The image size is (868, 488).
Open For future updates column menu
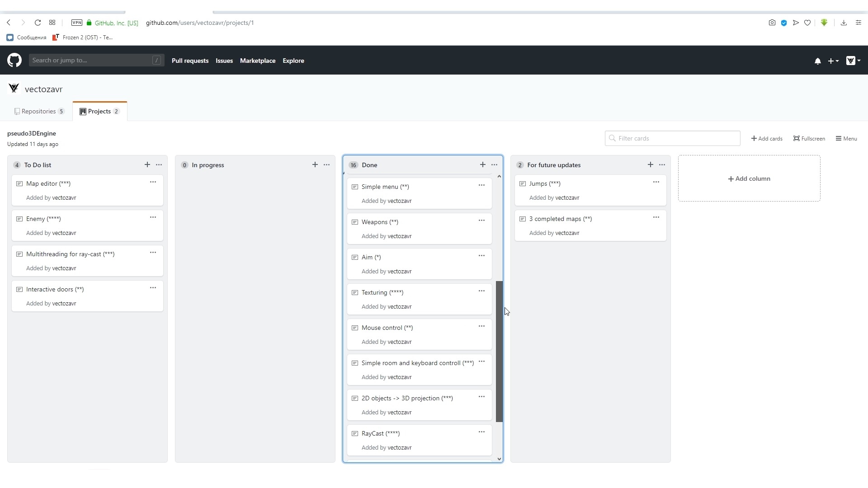pos(662,165)
